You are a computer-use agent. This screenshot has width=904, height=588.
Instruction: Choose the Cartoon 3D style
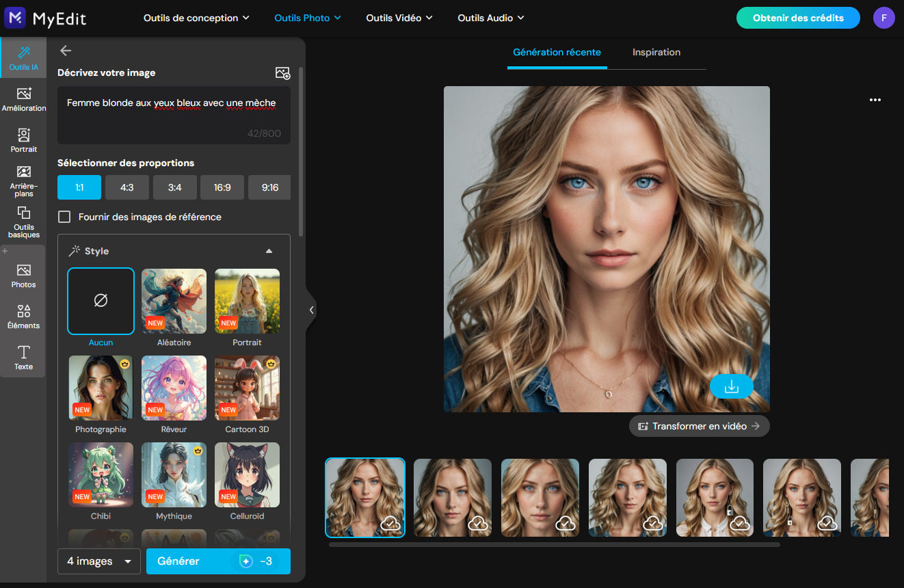coord(248,388)
